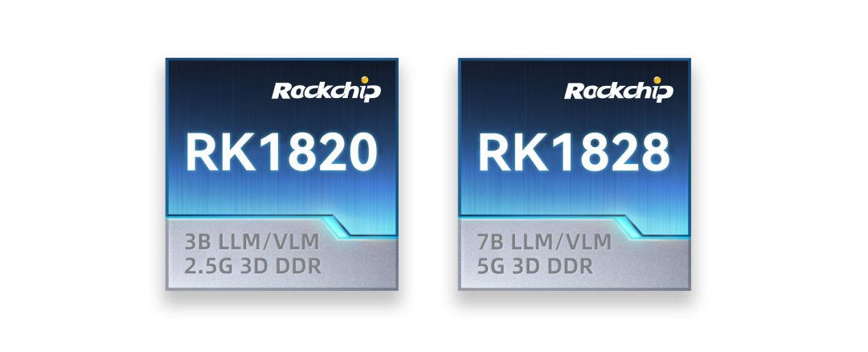The height and width of the screenshot is (352, 868).
Task: Click the 2.5G 3D DDR text
Action: tap(252, 267)
